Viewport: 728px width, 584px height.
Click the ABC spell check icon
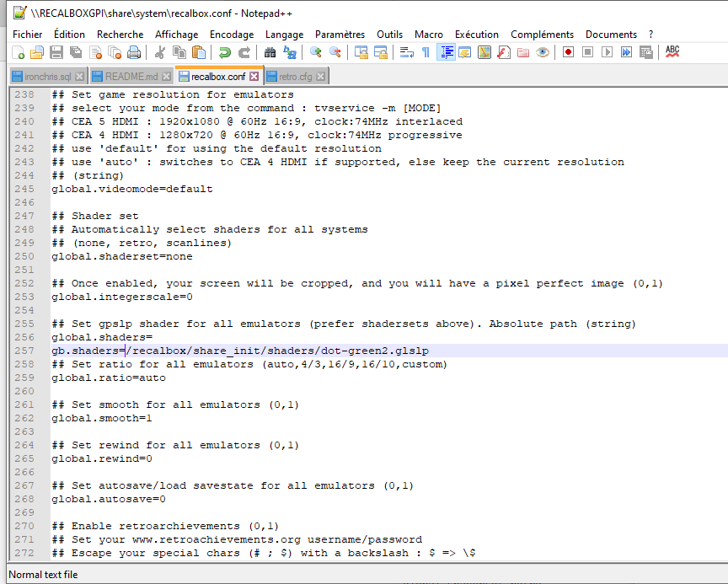click(x=672, y=52)
